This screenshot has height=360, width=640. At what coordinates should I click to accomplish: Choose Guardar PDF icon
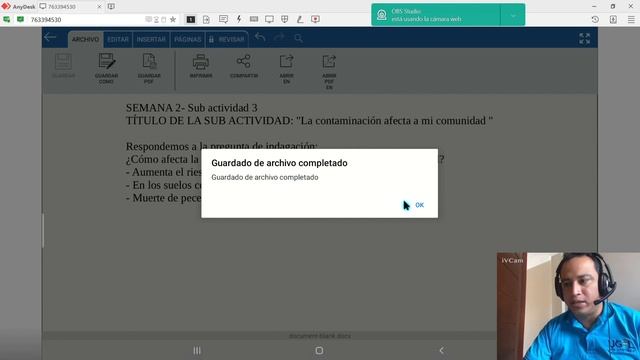[x=149, y=69]
